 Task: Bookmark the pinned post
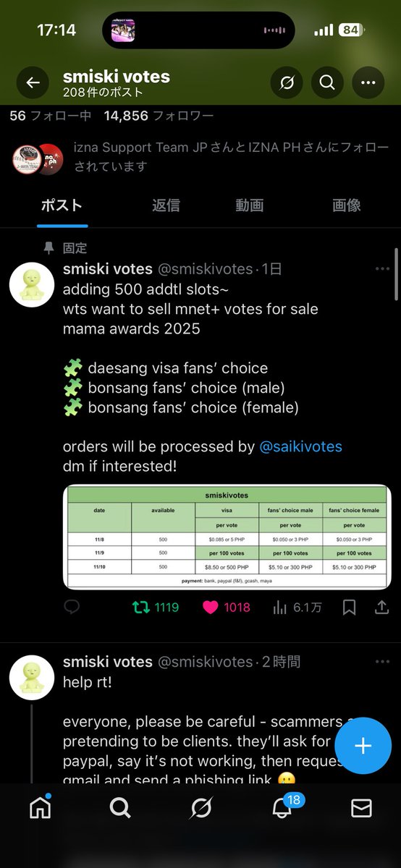tap(349, 608)
